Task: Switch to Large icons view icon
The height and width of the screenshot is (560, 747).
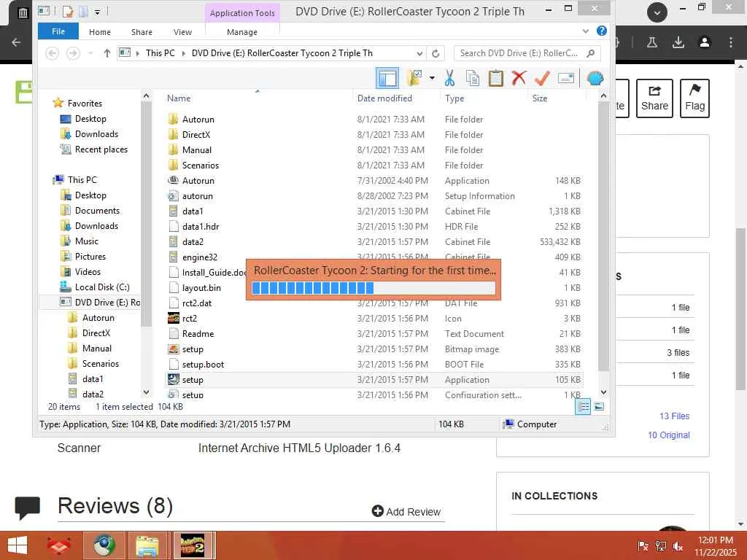Action: 600,407
